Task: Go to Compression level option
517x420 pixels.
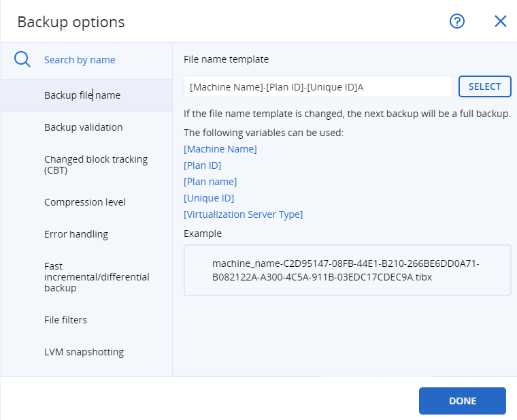Action: click(86, 202)
